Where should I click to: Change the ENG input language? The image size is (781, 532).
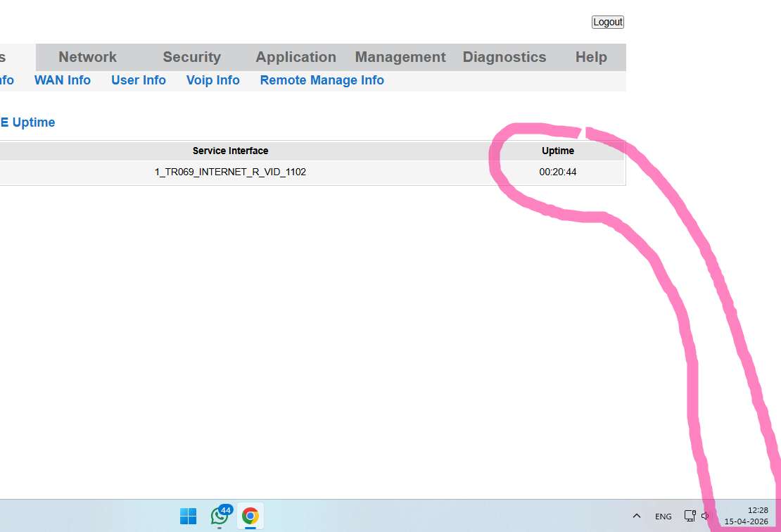663,517
